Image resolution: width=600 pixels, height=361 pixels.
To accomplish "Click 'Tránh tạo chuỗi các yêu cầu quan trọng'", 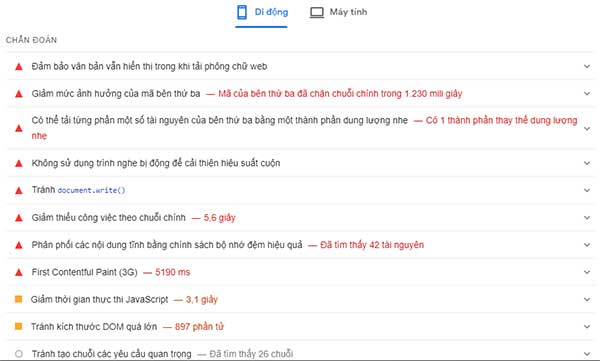I will pyautogui.click(x=111, y=354).
